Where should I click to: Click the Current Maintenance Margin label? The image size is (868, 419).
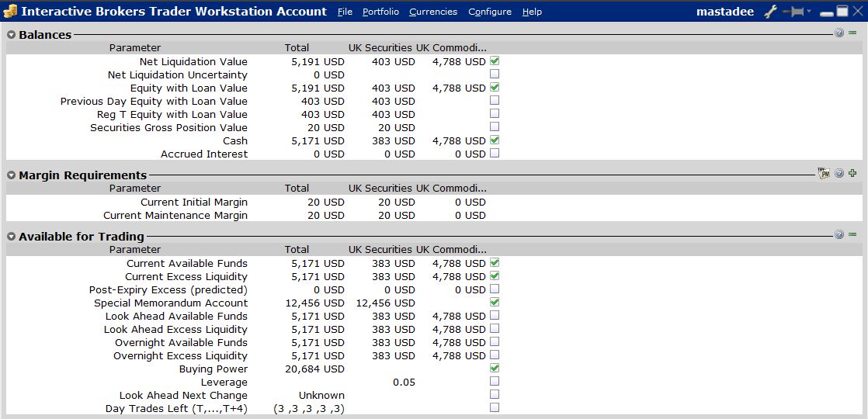click(x=175, y=216)
